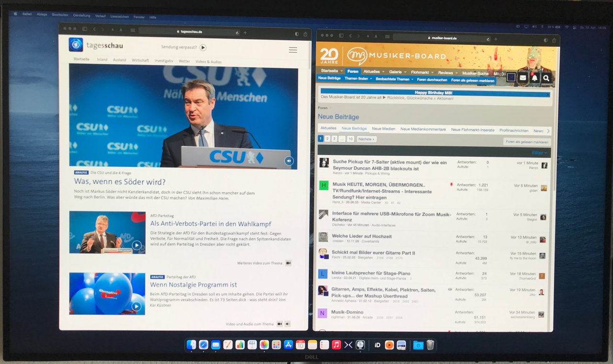The image size is (613, 364).
Task: Click the grey 'Foren als gelesen markieren' button
Action: [x=527, y=142]
